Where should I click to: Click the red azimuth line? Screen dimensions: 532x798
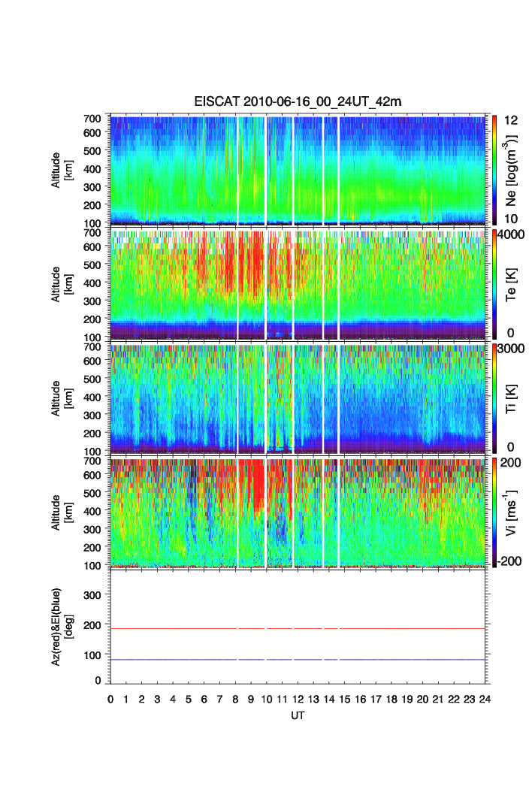click(188, 628)
